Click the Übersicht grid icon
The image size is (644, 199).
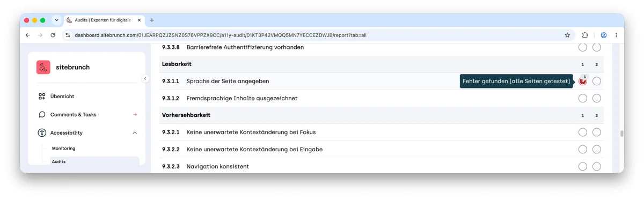pos(42,97)
